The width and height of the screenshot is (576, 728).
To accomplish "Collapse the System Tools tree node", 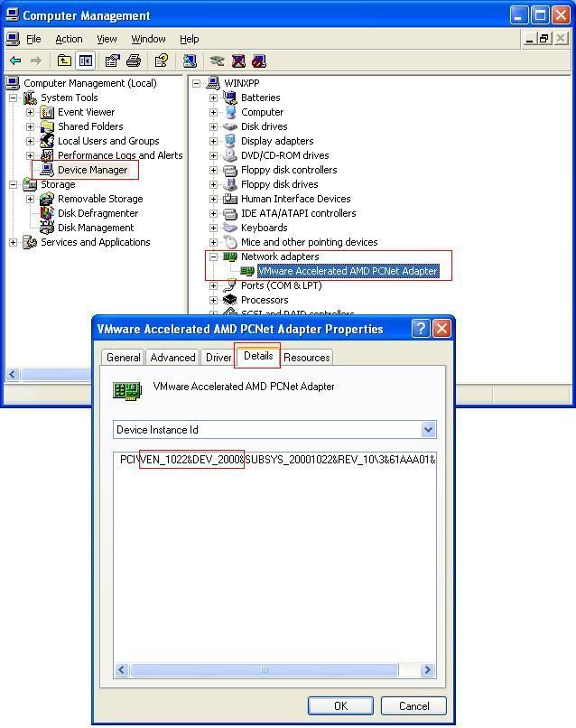I will [x=13, y=98].
